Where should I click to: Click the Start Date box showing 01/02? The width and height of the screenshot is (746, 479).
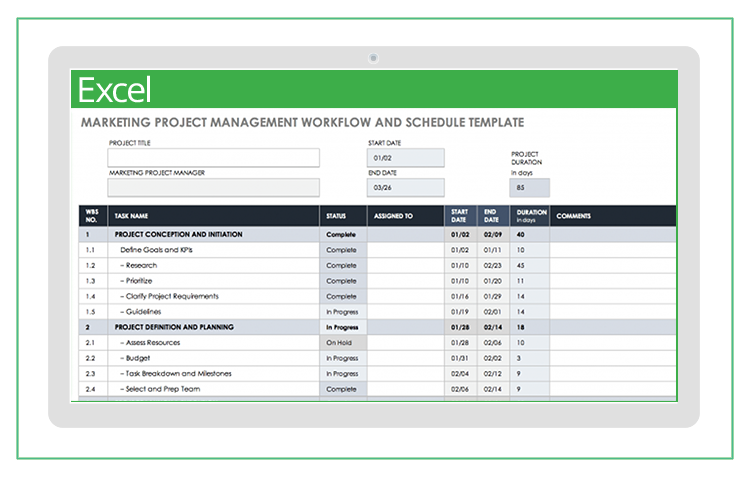tap(406, 158)
